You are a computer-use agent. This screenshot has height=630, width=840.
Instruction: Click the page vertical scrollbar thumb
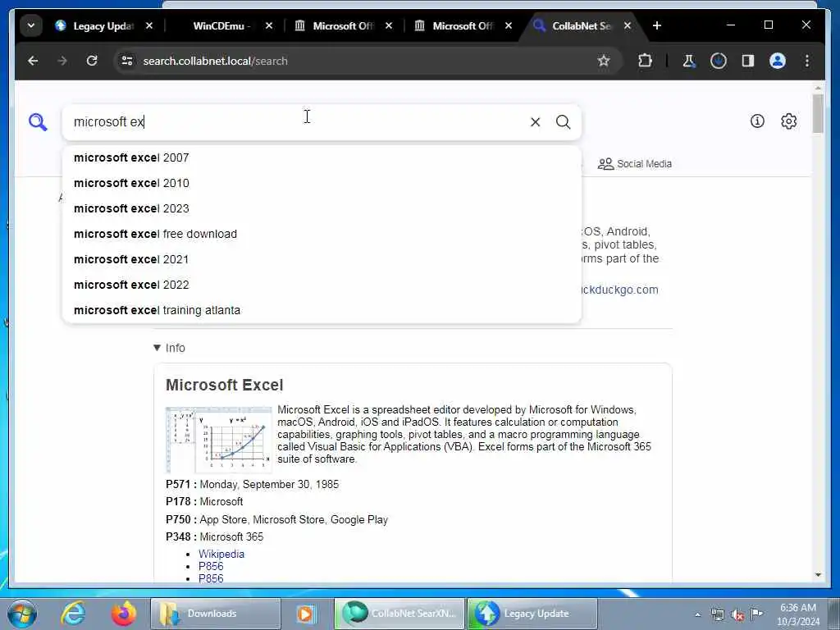818,113
